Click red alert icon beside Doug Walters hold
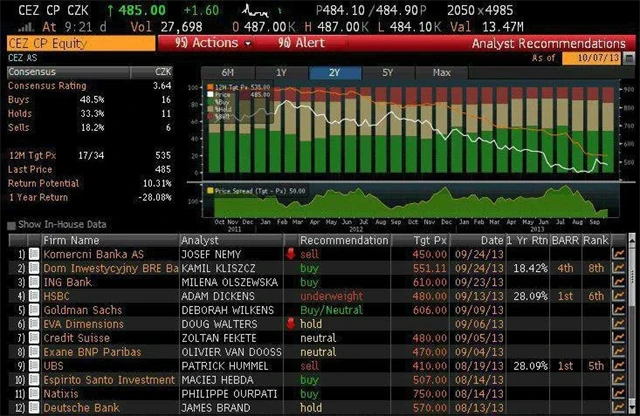The width and height of the screenshot is (640, 416). [x=292, y=325]
